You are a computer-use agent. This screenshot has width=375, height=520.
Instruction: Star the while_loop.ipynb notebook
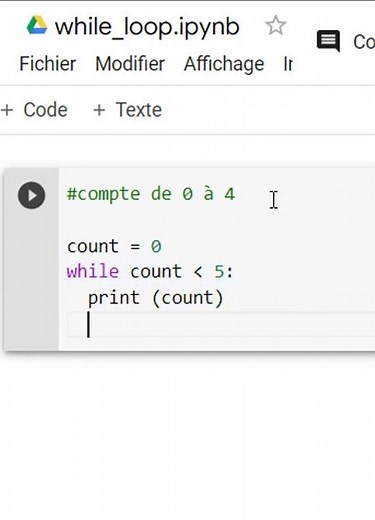pyautogui.click(x=276, y=25)
